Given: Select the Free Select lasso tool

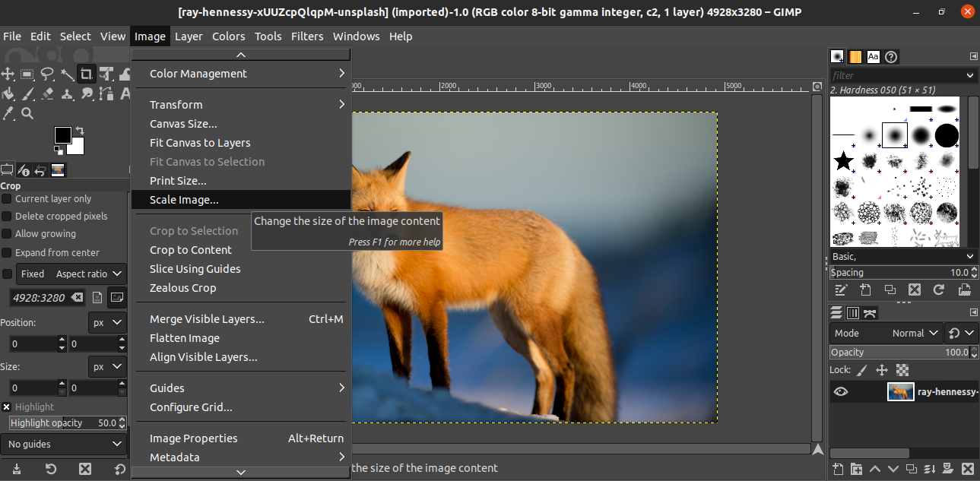Looking at the screenshot, I should 47,74.
